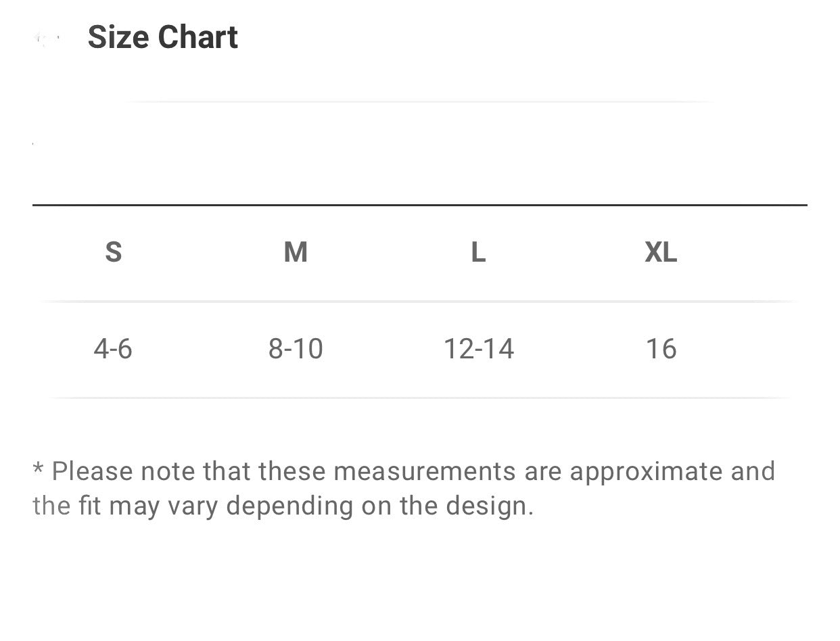The image size is (840, 641).
Task: Click the words 'Please note' in disclaimer
Action: pos(124,471)
